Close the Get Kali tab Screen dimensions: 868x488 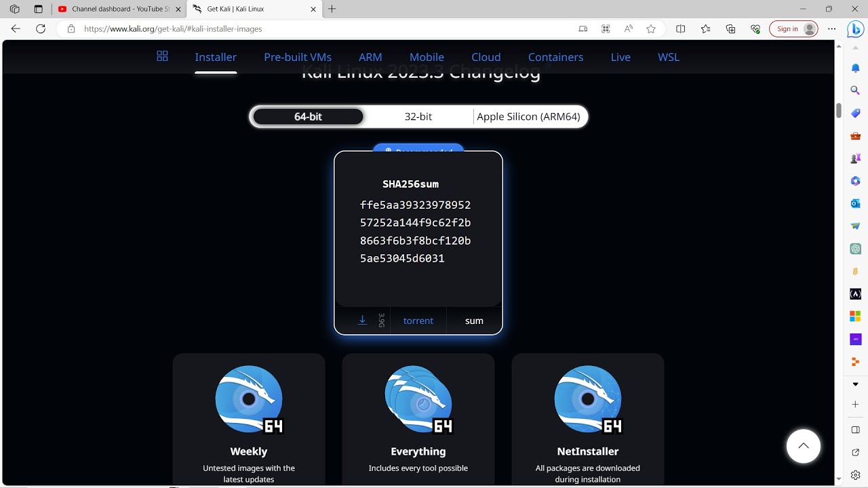point(313,9)
